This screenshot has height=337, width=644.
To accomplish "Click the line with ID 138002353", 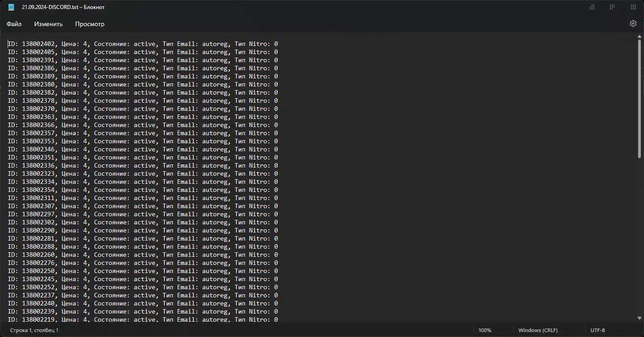I will [x=143, y=141].
